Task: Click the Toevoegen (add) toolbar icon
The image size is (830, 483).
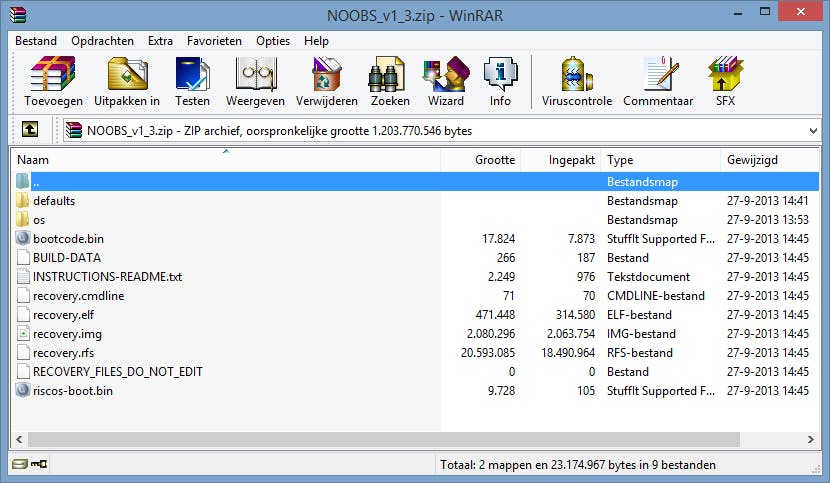Action: [53, 74]
